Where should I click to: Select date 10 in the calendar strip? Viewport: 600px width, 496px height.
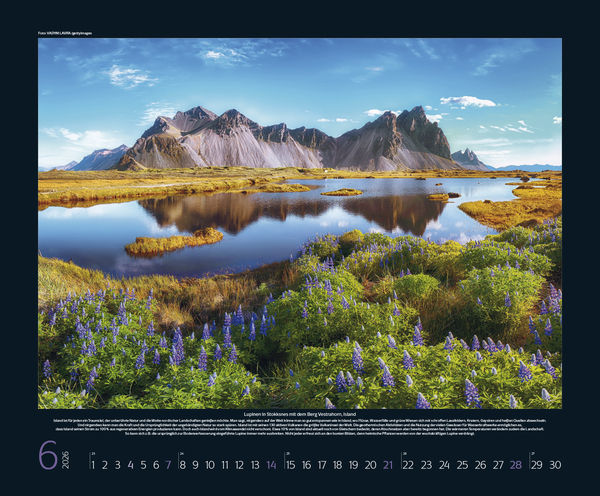tap(211, 464)
